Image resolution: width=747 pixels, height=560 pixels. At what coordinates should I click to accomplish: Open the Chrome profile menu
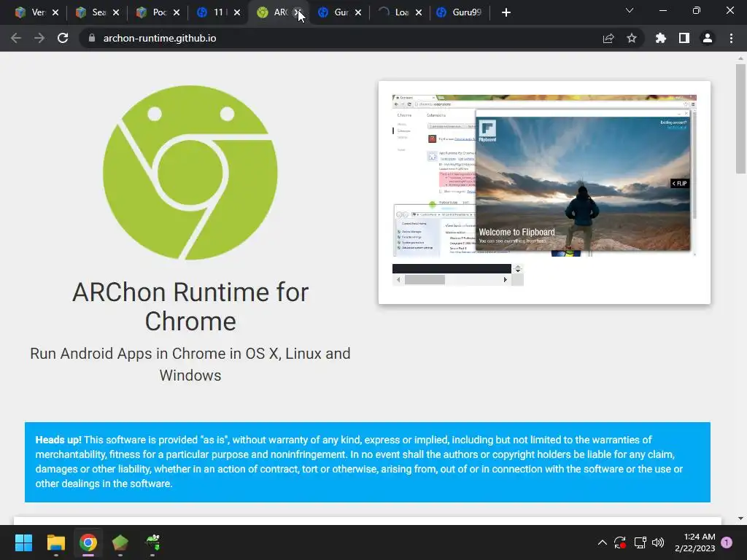coord(708,38)
